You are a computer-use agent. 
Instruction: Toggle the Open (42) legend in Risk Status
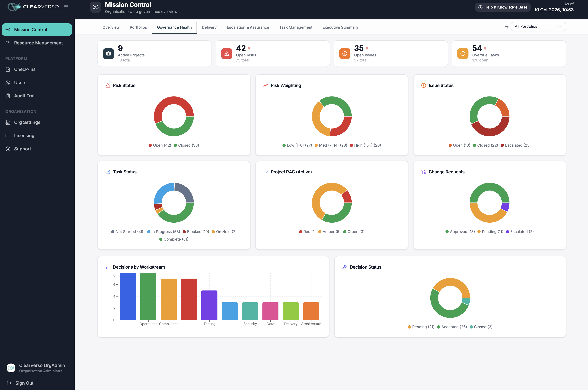coord(160,145)
